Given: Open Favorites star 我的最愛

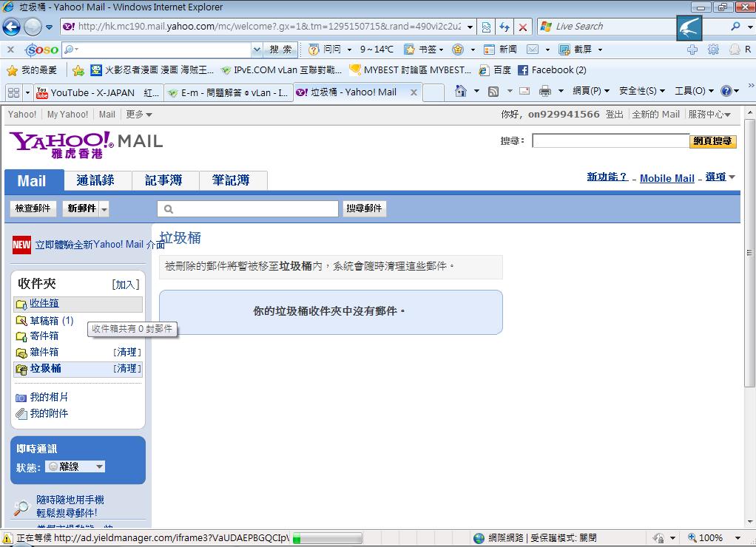Looking at the screenshot, I should [x=32, y=70].
